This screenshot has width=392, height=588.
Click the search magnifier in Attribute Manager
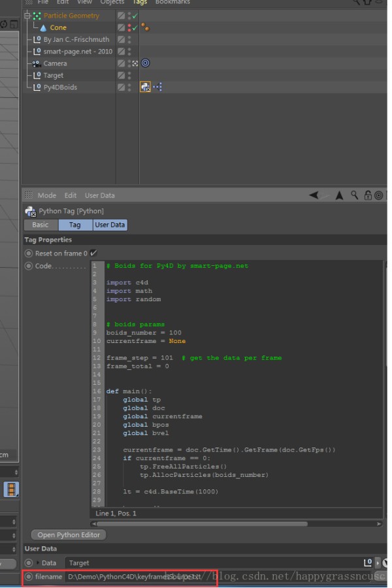click(x=354, y=195)
